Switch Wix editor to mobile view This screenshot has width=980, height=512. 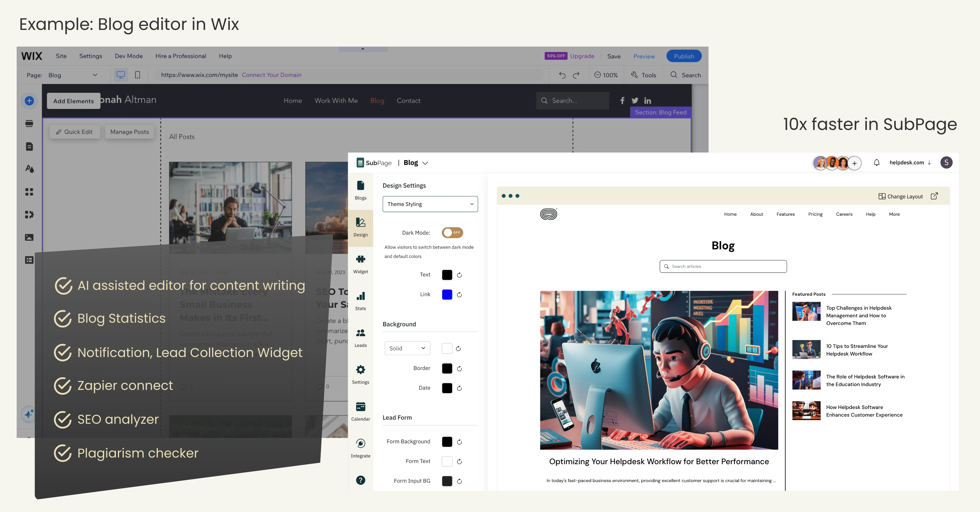(138, 75)
